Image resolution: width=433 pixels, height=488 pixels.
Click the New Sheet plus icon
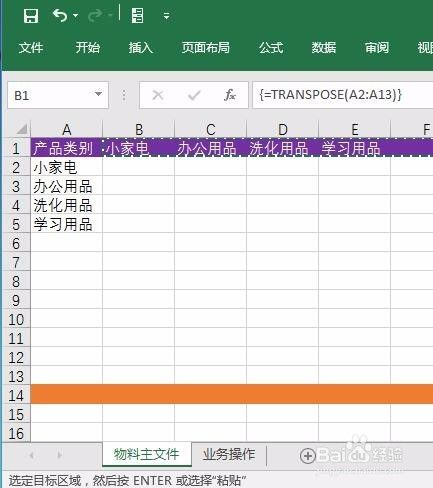click(x=308, y=456)
